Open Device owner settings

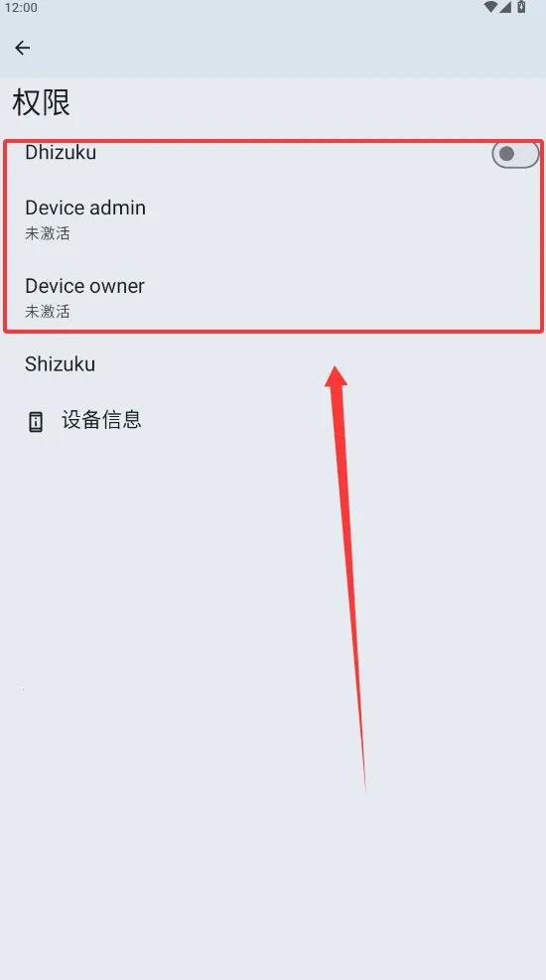coord(273,298)
